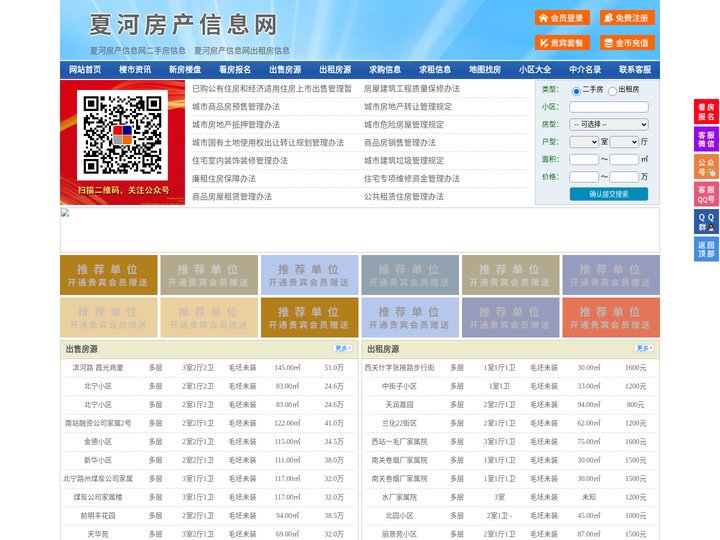Open the 出租房源 nav item
Viewport: 720px width, 540px height.
pyautogui.click(x=335, y=70)
